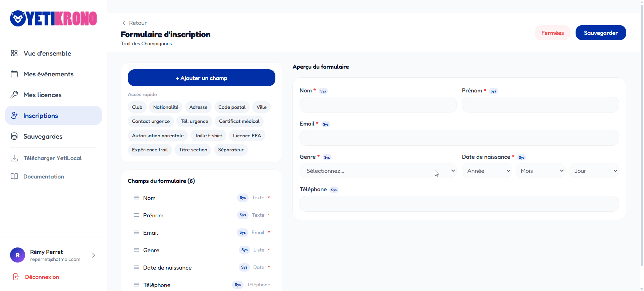Expand the Rémy Perret profile chevron
644x291 pixels.
94,255
